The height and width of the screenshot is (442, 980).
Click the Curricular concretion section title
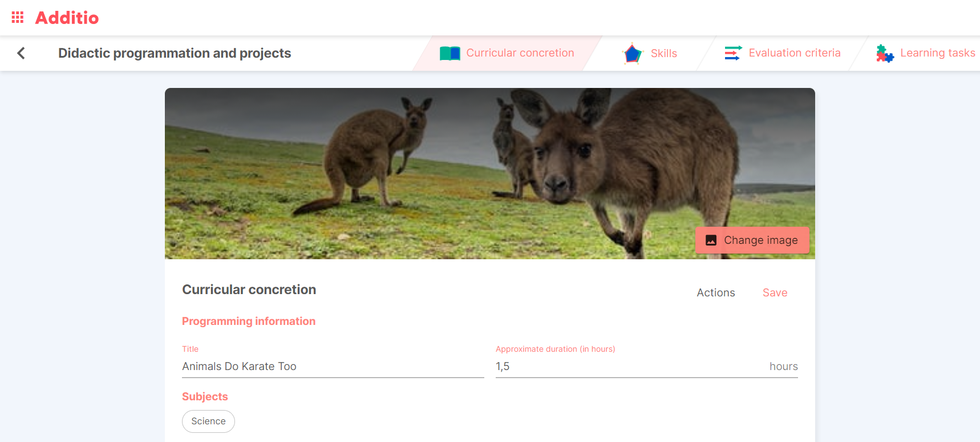[x=249, y=290]
